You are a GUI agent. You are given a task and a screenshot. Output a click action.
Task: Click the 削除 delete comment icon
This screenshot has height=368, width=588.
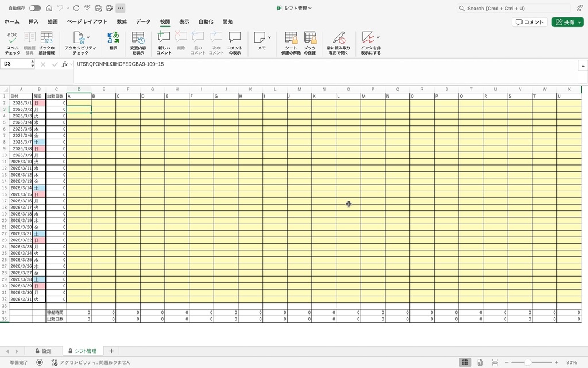181,41
